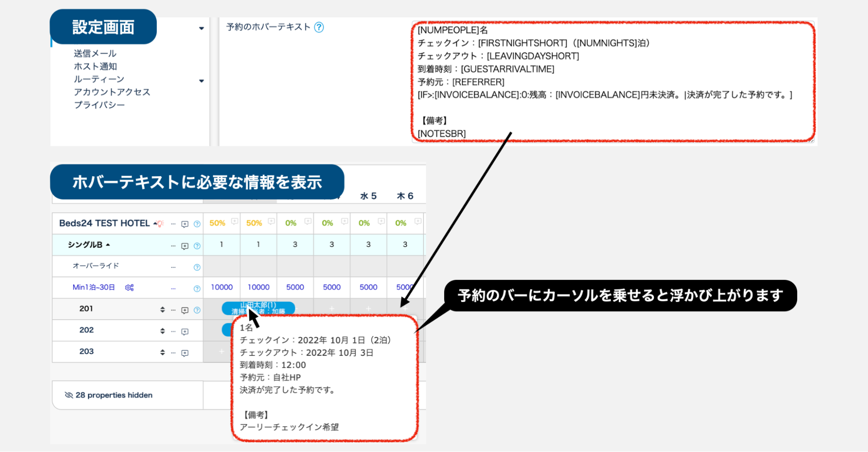Click the help icon beside 予約のホバーテキスト
Image resolution: width=868 pixels, height=452 pixels.
[319, 27]
